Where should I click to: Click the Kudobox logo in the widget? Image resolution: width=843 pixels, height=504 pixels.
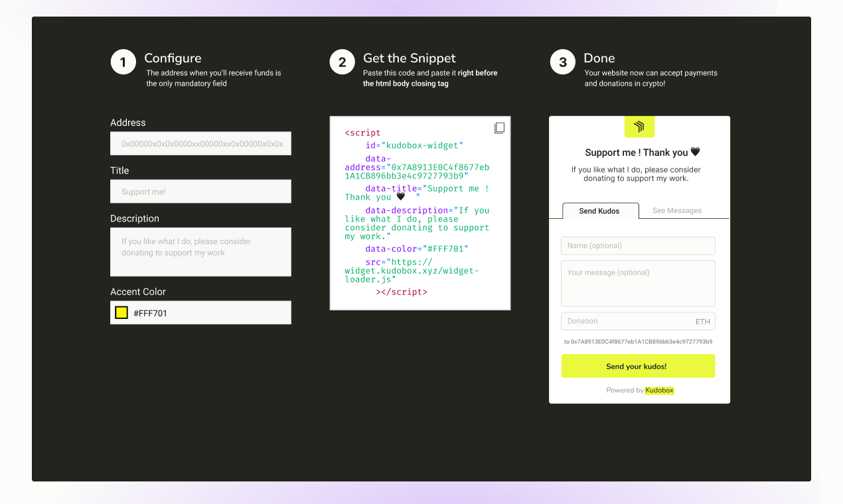click(639, 127)
